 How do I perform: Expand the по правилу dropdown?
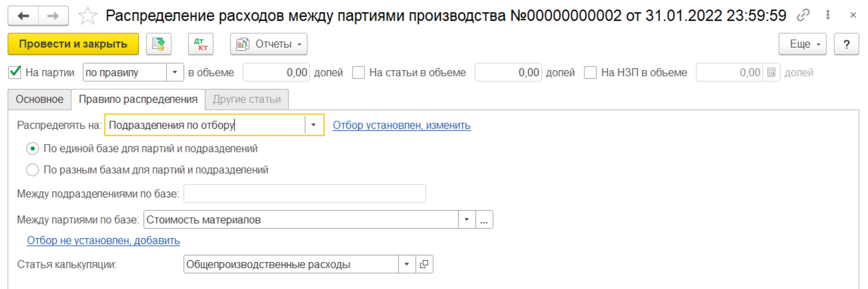[x=175, y=72]
